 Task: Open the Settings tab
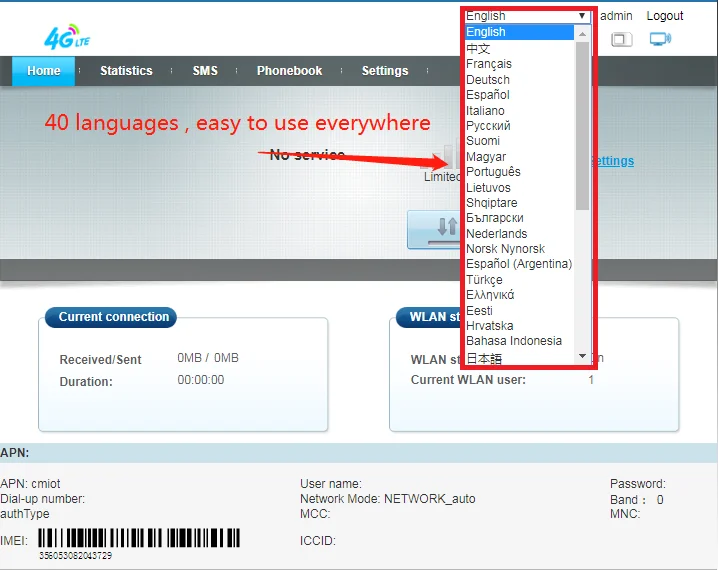[x=385, y=71]
